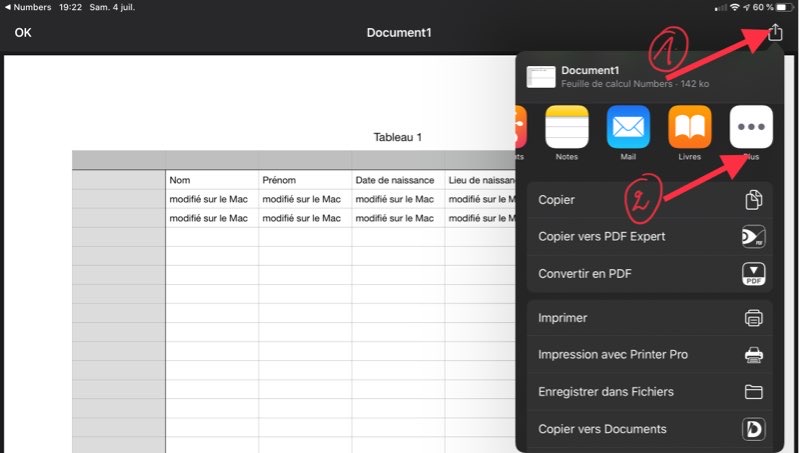
Task: Select the Prénom column header cell
Action: [x=304, y=180]
